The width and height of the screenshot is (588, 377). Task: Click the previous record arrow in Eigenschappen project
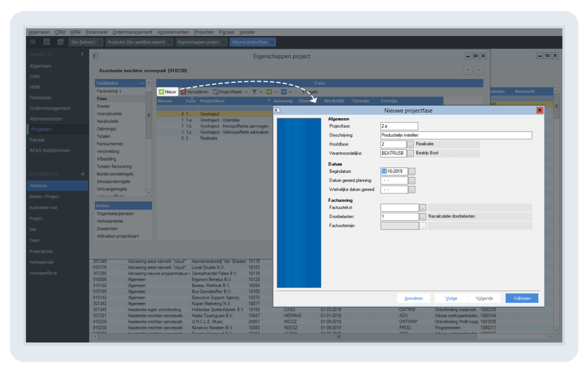467,70
